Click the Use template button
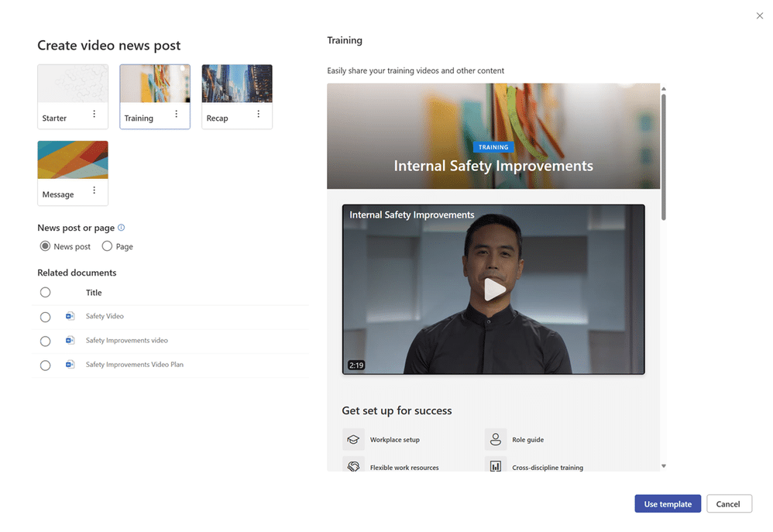The image size is (773, 532). tap(667, 503)
